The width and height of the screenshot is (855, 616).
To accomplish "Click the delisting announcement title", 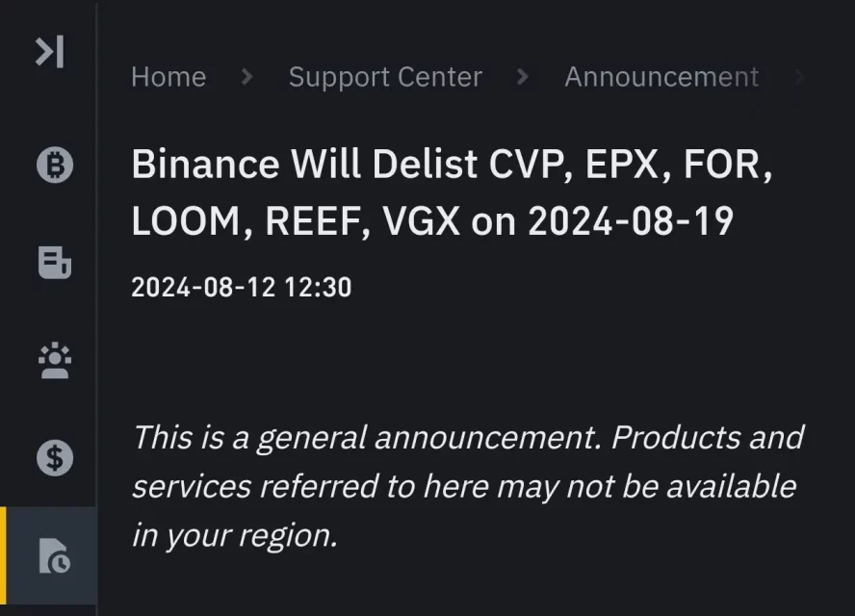I will pos(431,192).
